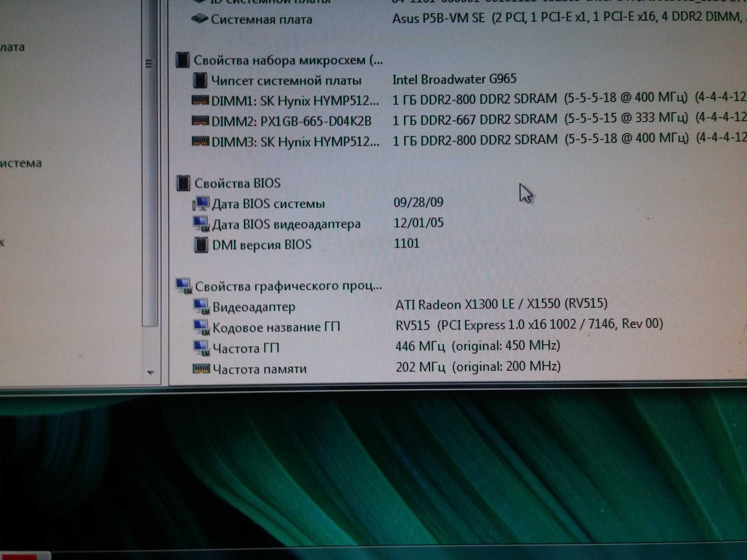Select the 12/01/05 video BIOS date
This screenshot has height=560, width=747.
(419, 223)
